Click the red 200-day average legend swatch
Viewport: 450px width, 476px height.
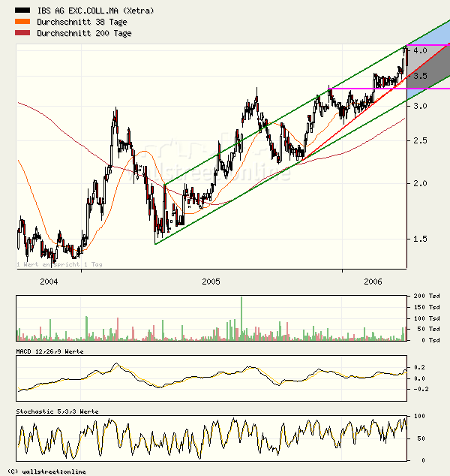22,33
